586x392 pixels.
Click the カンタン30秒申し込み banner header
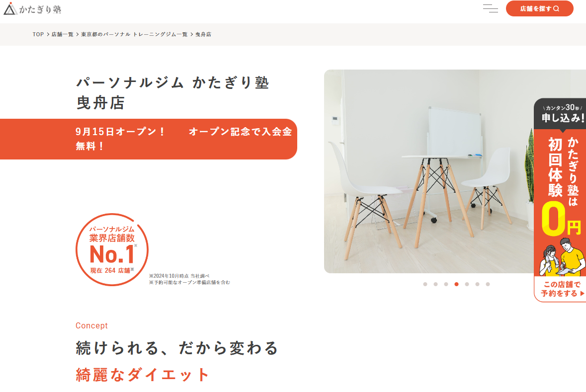coord(560,114)
